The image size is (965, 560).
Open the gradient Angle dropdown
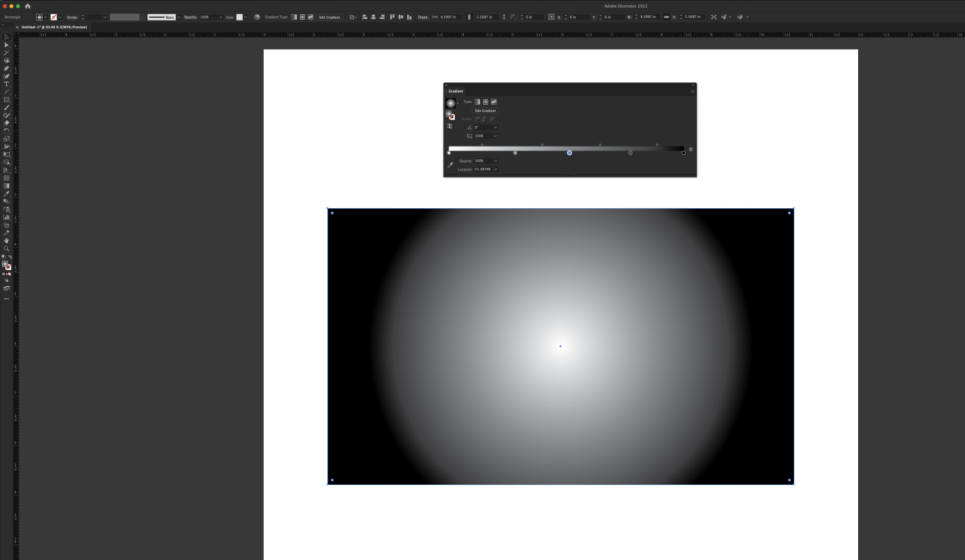495,127
